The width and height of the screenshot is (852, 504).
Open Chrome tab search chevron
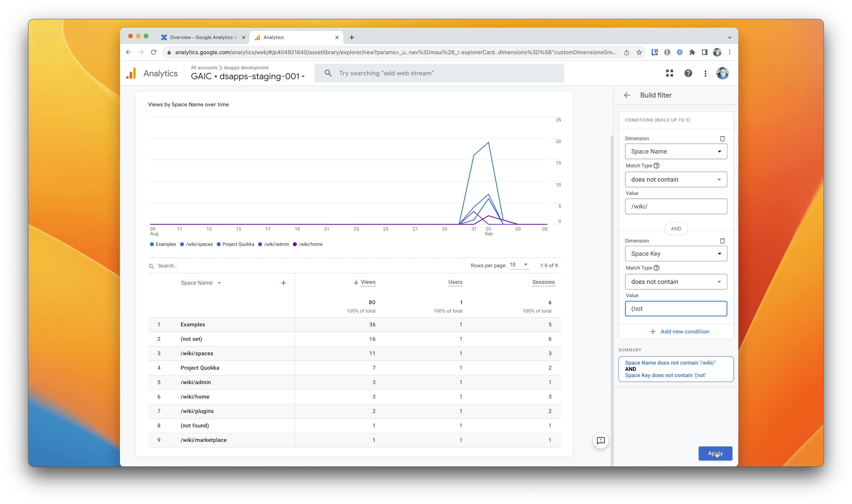(730, 37)
